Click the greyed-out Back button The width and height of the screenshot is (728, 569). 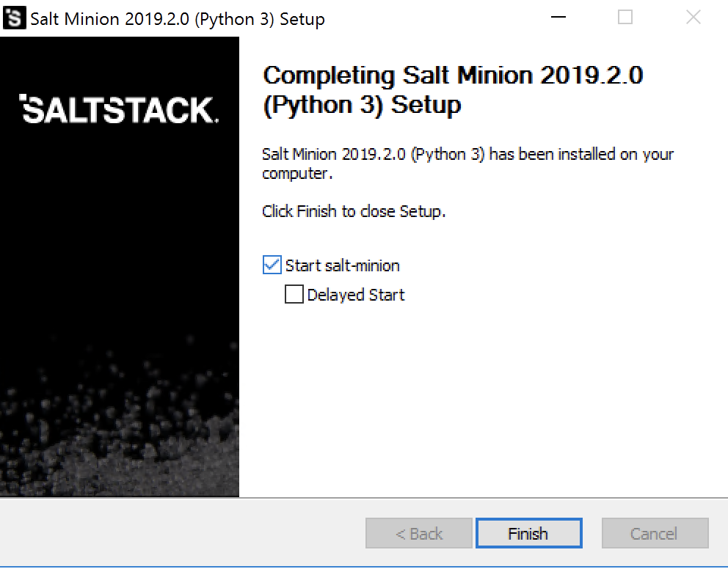pyautogui.click(x=419, y=533)
